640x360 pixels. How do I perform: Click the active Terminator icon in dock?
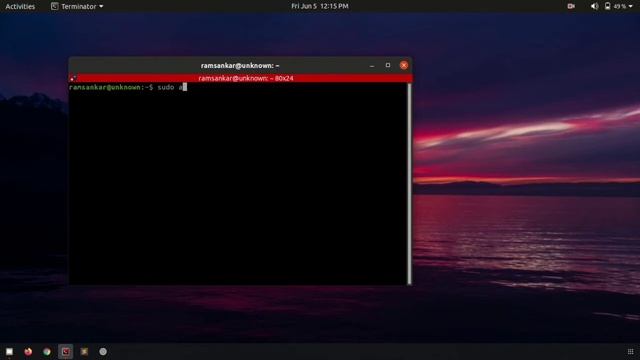pyautogui.click(x=65, y=351)
